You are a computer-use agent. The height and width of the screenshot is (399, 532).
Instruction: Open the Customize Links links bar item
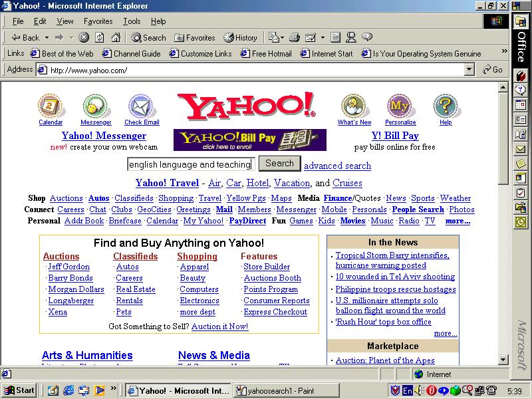[201, 54]
